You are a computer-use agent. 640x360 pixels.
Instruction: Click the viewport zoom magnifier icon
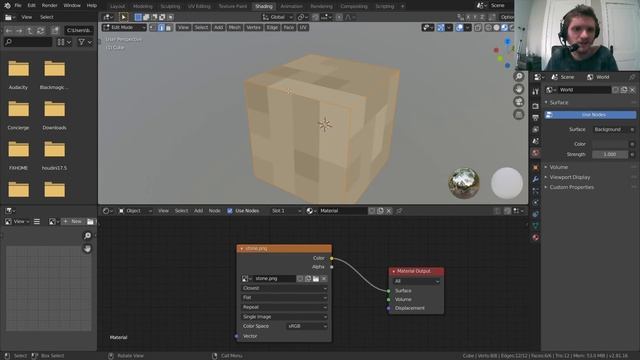point(519,76)
